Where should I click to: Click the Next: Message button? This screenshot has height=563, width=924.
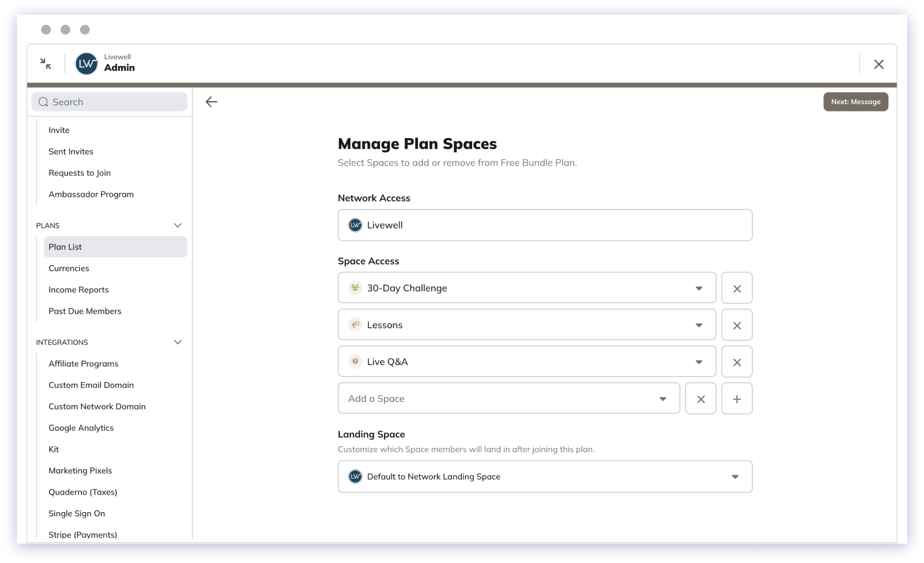pyautogui.click(x=856, y=102)
